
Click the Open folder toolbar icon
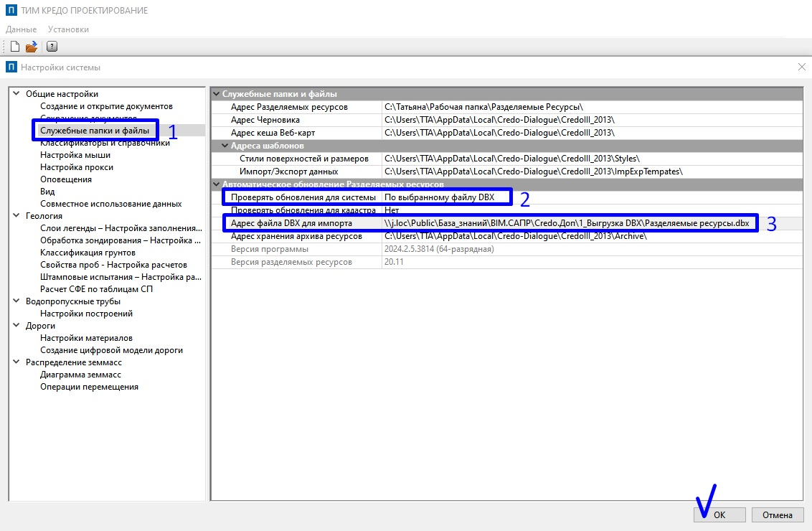point(32,47)
